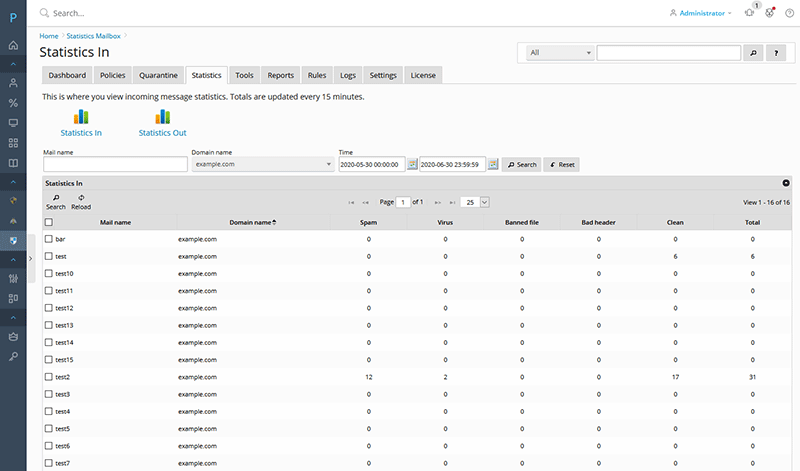
Task: Switch to the Quarantine tab
Action: pos(158,75)
